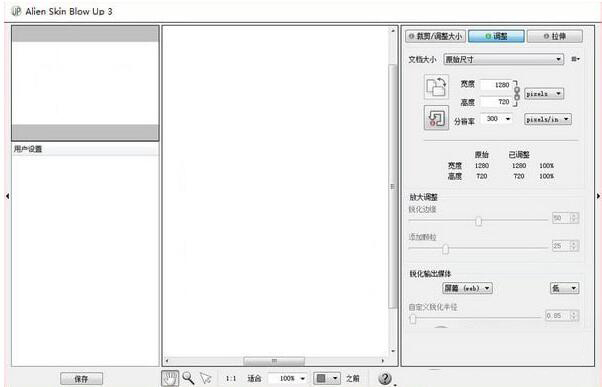Viewport: 602px width, 387px height.
Task: Open the 文档大小 原始尺寸 dropdown
Action: (504, 59)
